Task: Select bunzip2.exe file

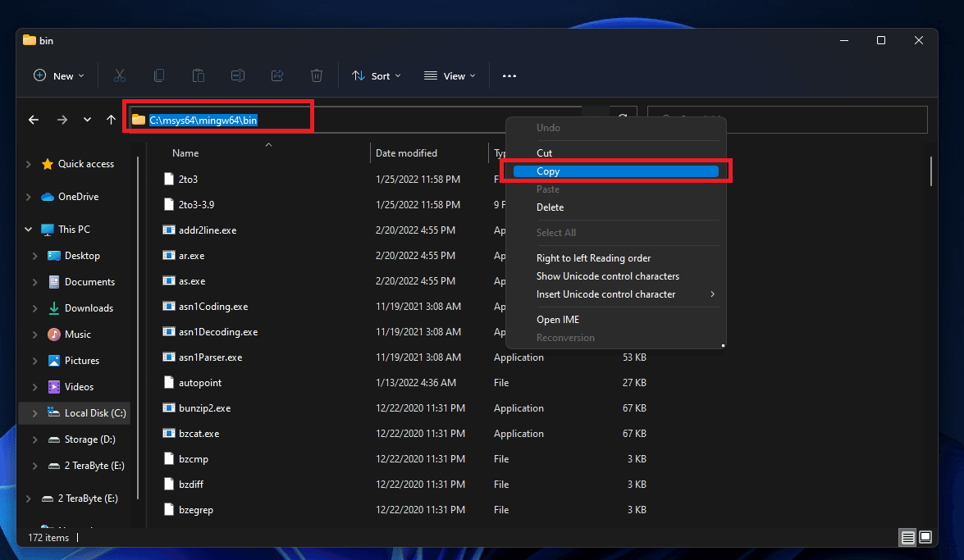Action: (x=204, y=408)
